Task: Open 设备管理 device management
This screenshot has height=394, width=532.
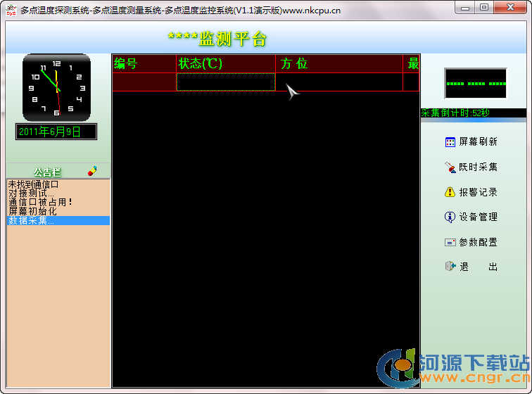Action: tap(478, 217)
